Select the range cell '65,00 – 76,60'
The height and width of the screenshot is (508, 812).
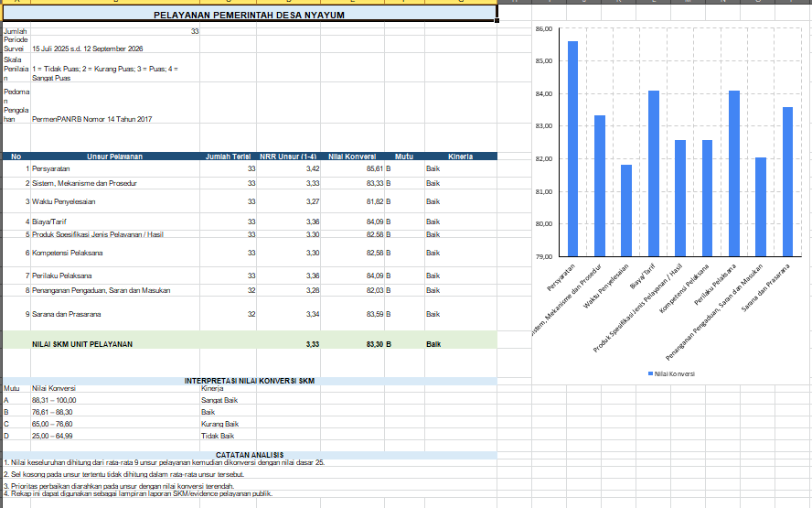[x=115, y=424]
